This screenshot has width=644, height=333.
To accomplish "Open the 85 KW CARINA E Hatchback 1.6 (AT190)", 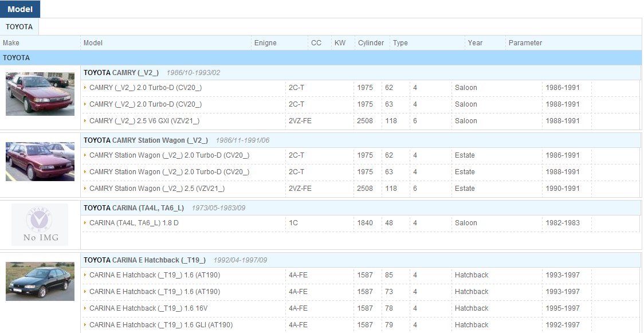I will pos(155,275).
